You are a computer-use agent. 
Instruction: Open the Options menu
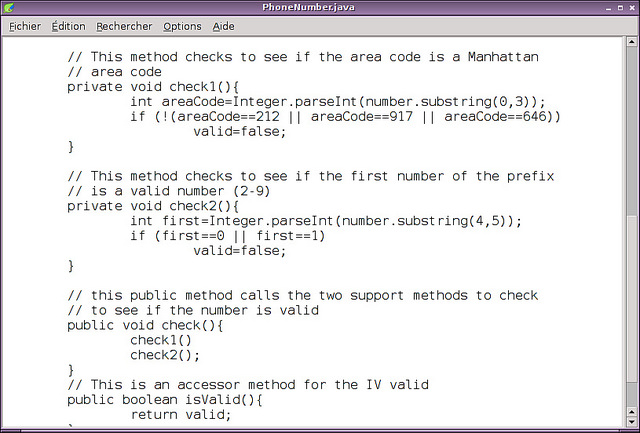182,26
